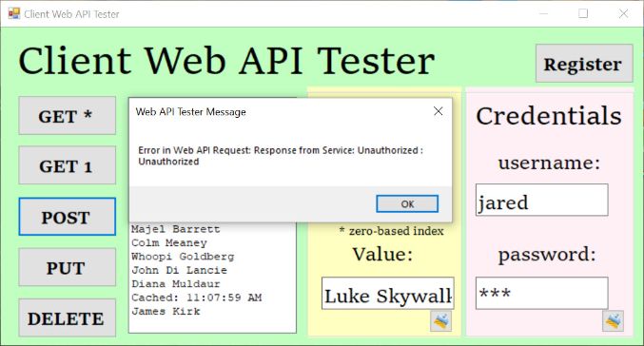The image size is (644, 346).
Task: Click the Credentials heading
Action: pyautogui.click(x=549, y=116)
